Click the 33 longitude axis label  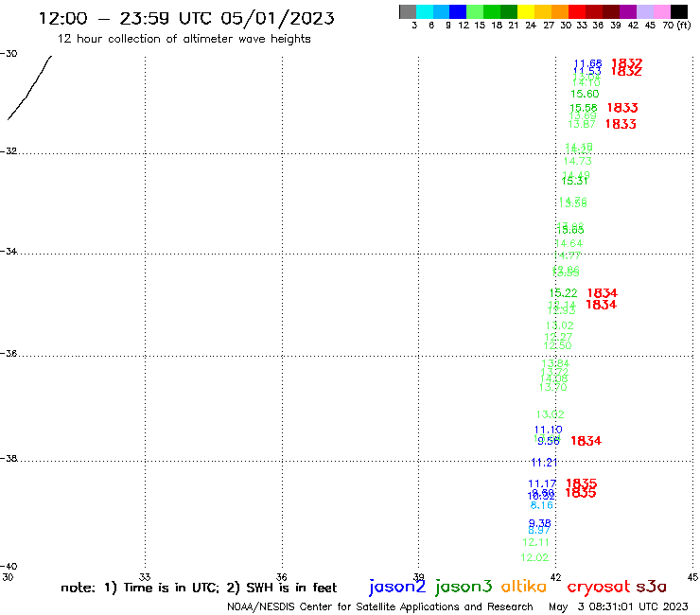click(x=145, y=577)
